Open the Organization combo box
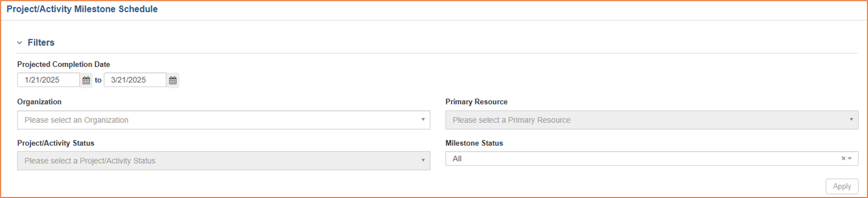The height and width of the screenshot is (198, 868). [x=224, y=120]
